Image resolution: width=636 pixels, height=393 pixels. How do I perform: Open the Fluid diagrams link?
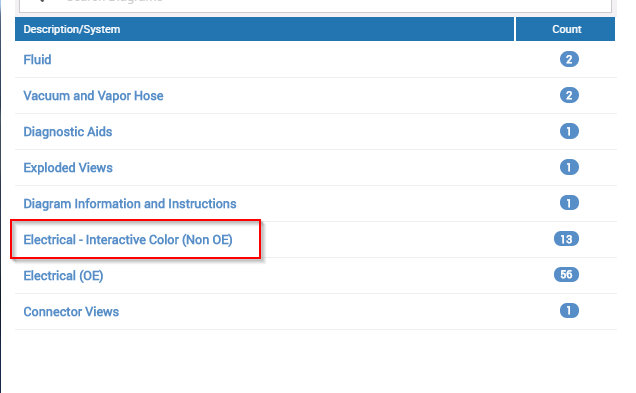[x=37, y=60]
